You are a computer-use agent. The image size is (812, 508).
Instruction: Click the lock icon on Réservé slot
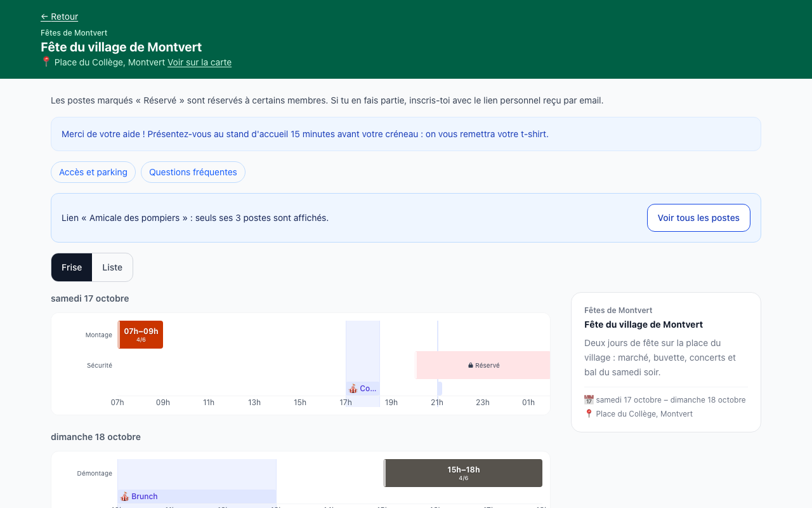(x=471, y=365)
